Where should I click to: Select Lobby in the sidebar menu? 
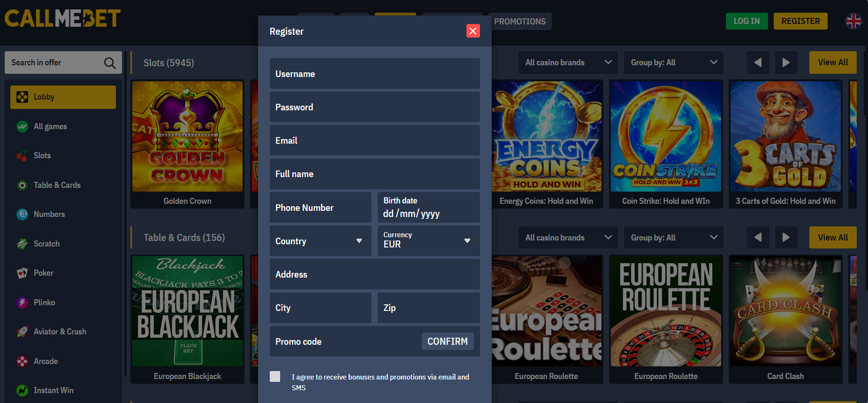tap(63, 97)
